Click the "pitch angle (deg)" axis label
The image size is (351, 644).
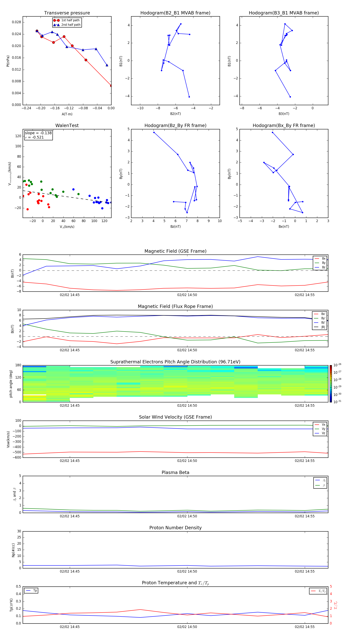tap(11, 384)
